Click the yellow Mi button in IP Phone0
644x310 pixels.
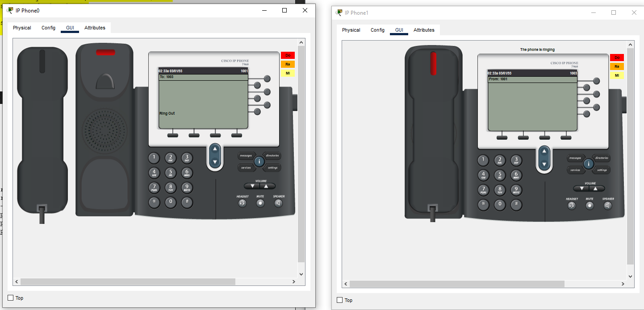(288, 73)
